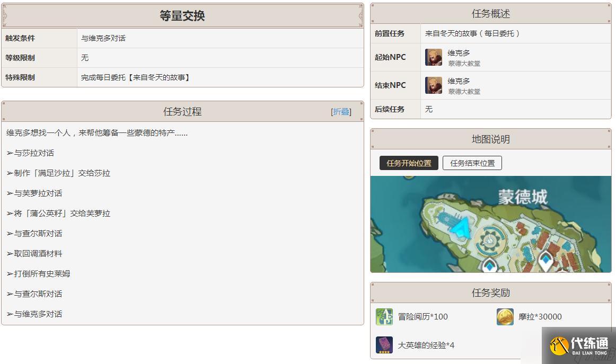Select the 地图说明 panel header
Viewport: 616px width, 364px height.
pyautogui.click(x=490, y=139)
